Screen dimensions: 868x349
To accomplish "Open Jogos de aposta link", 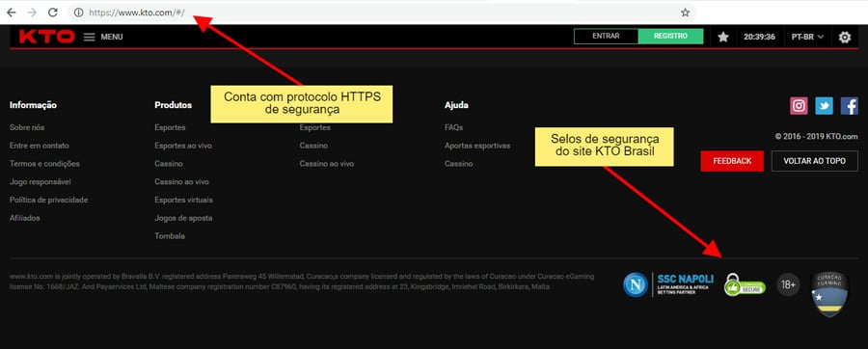I will click(x=183, y=218).
